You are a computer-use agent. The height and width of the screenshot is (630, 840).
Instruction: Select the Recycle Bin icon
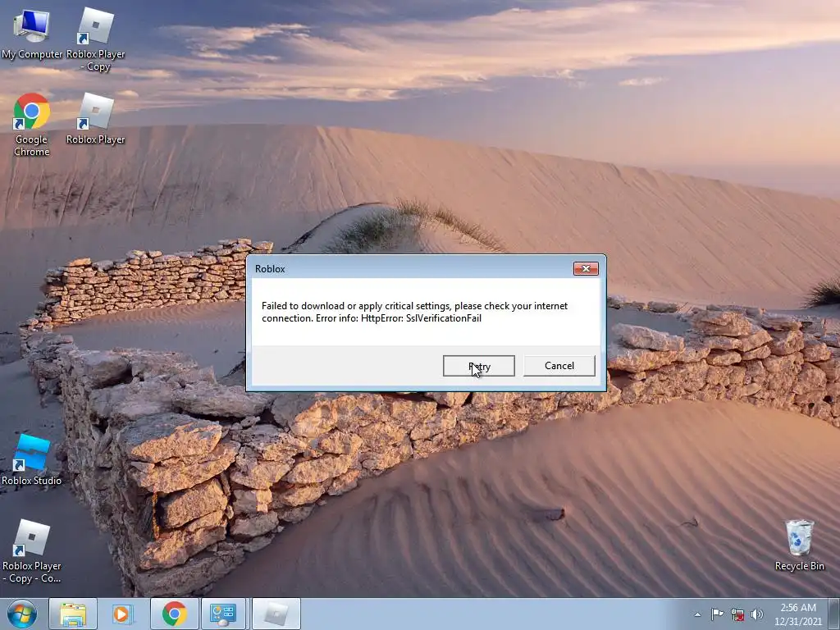click(x=799, y=546)
